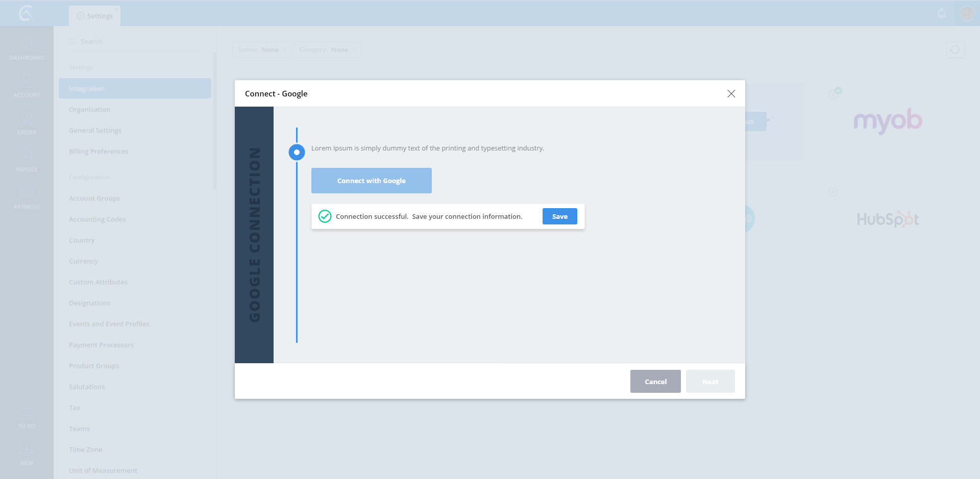The width and height of the screenshot is (980, 479).
Task: Expand the Category filter dropdown
Action: click(x=328, y=49)
